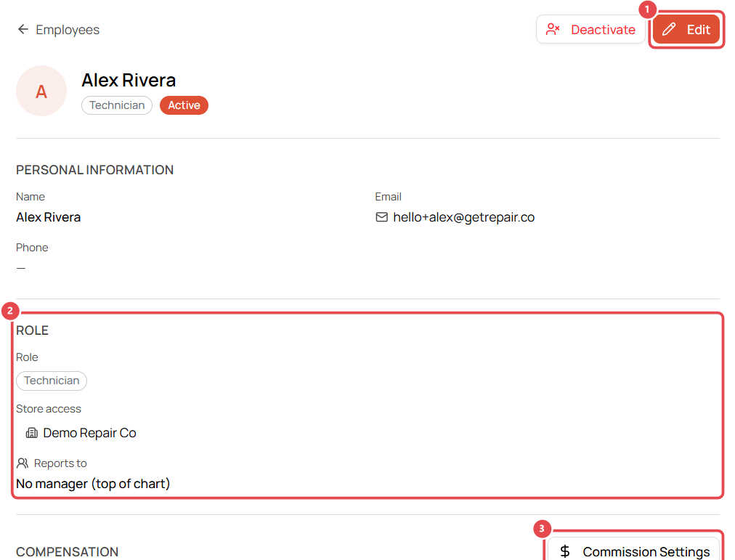Click the avatar circle with letter A
This screenshot has width=735, height=560.
pyautogui.click(x=41, y=91)
